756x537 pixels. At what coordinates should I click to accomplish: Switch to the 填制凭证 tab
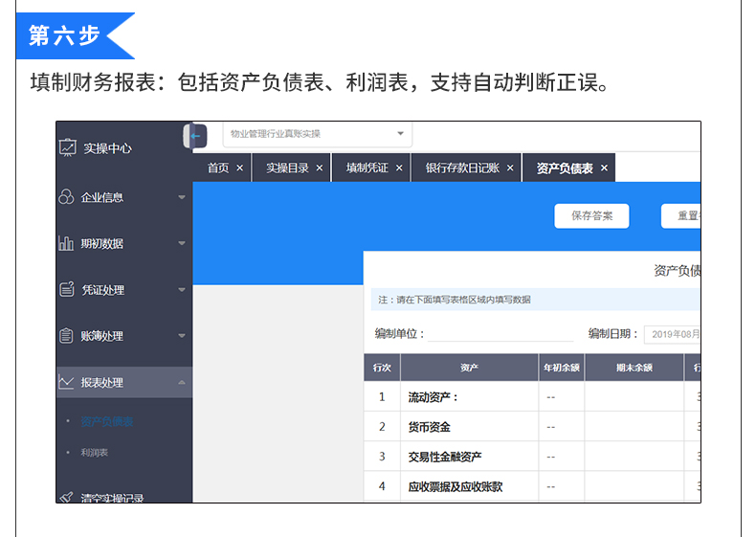(367, 168)
